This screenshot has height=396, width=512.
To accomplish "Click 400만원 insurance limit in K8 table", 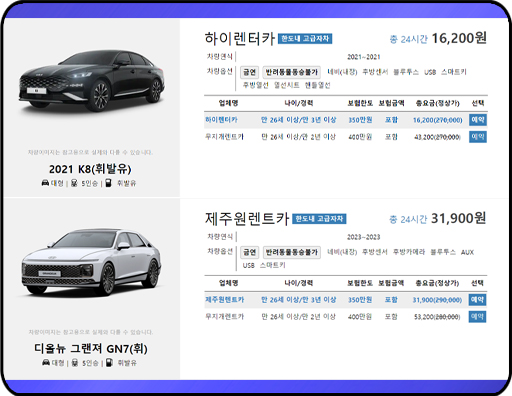I will coord(360,137).
